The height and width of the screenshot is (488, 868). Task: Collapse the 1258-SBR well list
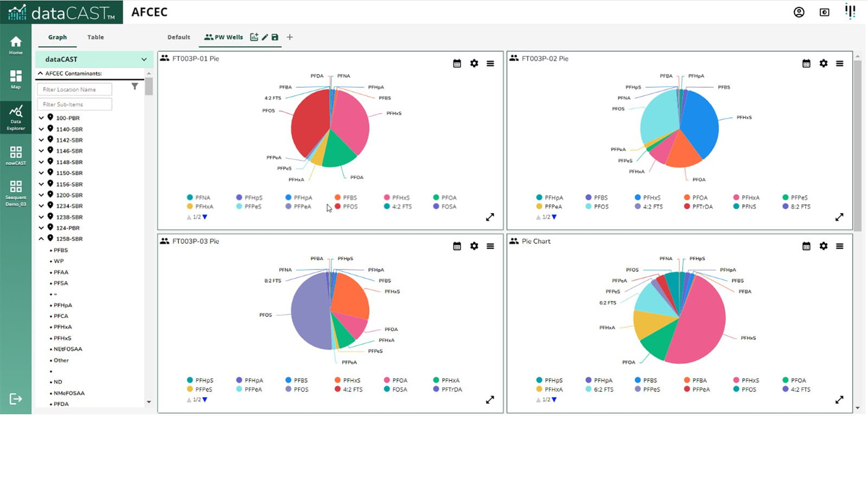[41, 239]
